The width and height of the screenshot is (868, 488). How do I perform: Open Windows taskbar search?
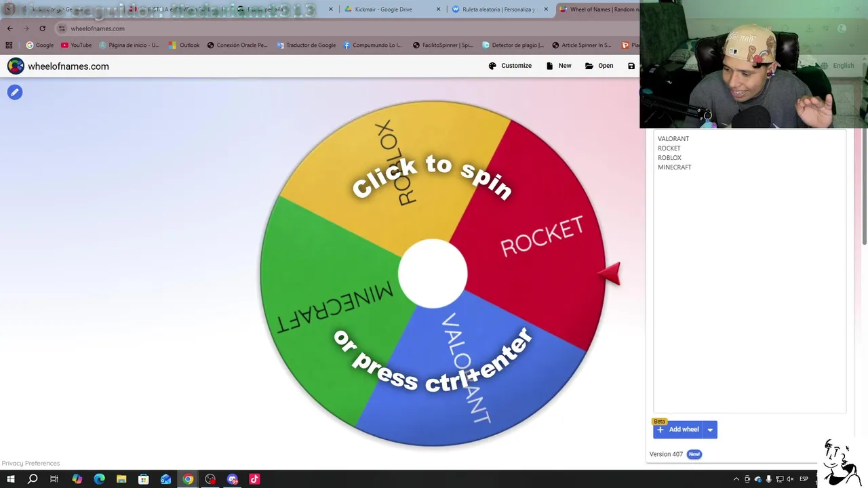point(33,479)
